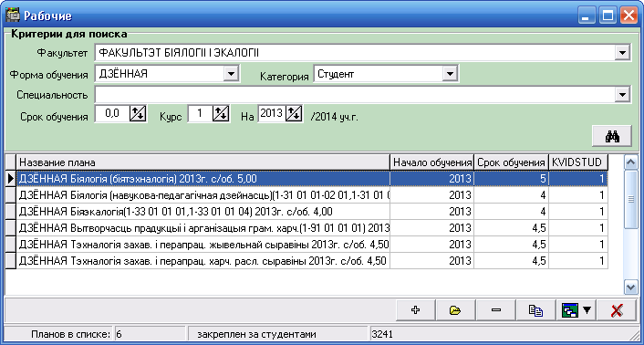The height and width of the screenshot is (345, 644).
Task: Click into the Курс value field
Action: tap(201, 114)
